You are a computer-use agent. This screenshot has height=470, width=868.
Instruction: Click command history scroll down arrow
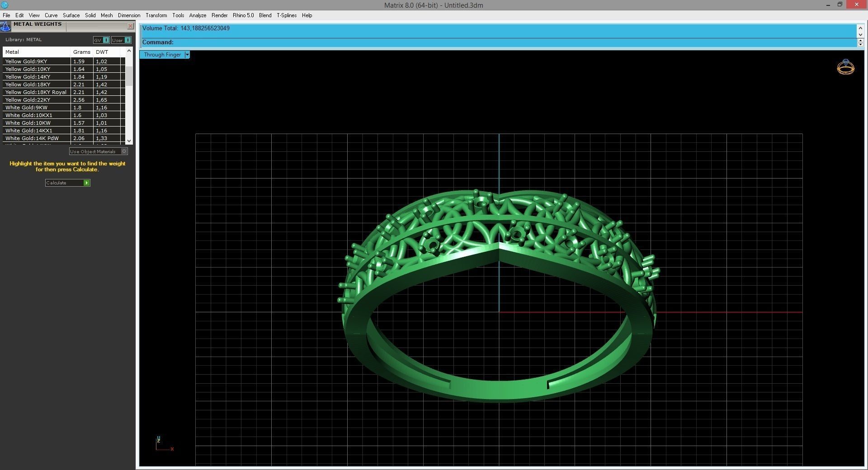pyautogui.click(x=860, y=34)
